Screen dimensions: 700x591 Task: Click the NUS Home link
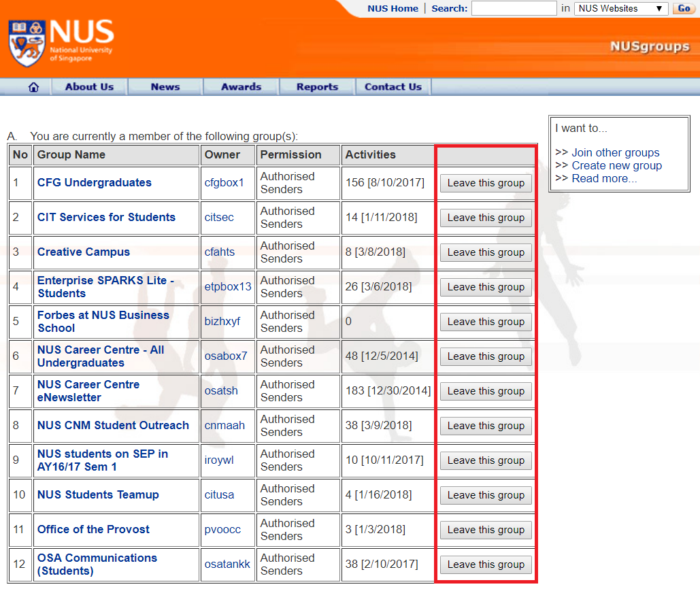pyautogui.click(x=393, y=9)
